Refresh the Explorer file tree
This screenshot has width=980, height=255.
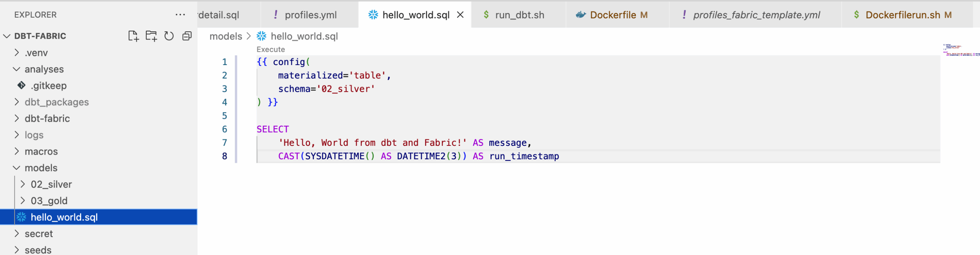point(169,36)
